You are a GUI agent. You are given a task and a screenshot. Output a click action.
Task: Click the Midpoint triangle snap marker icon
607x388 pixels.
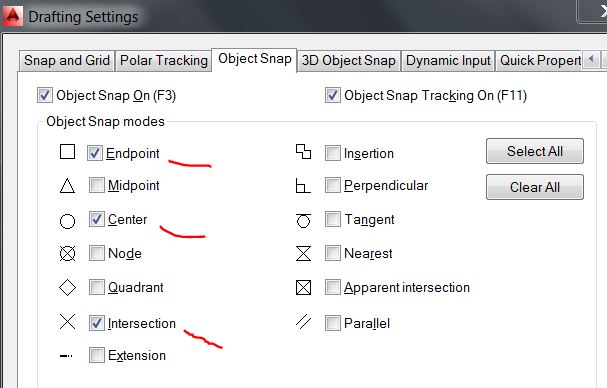[67, 186]
